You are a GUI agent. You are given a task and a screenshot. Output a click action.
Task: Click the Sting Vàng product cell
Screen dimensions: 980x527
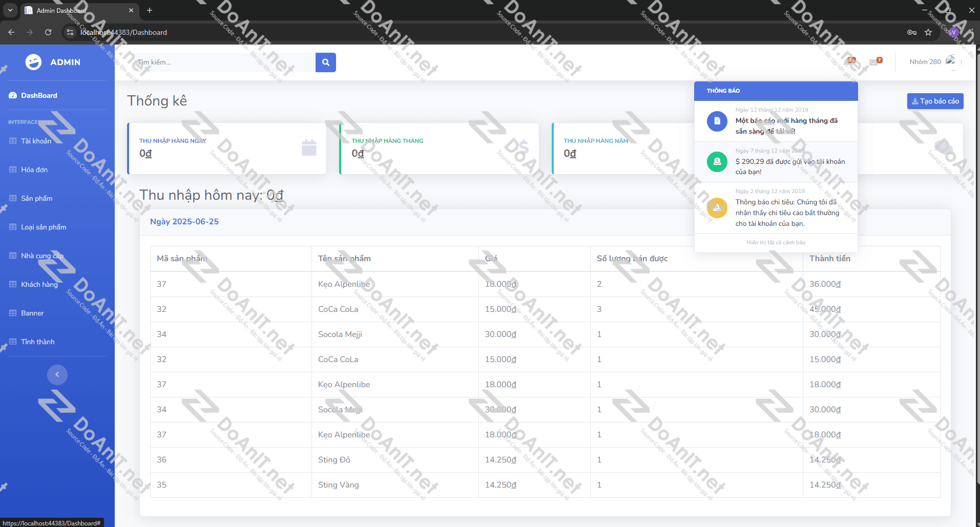(395, 485)
